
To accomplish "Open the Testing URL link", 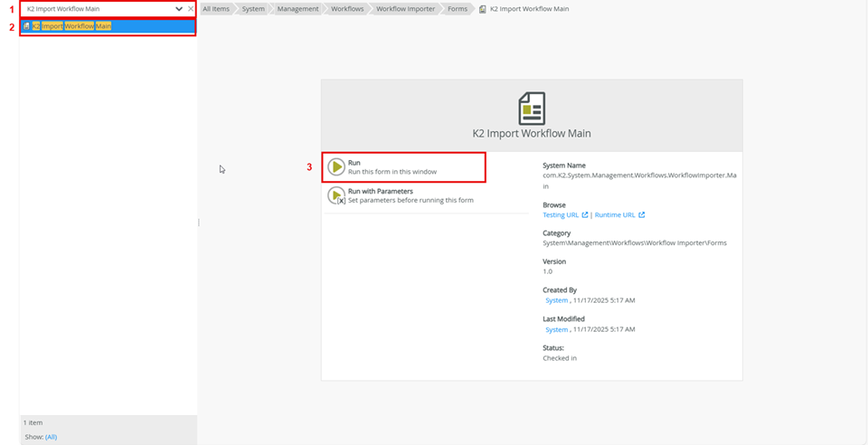I will (561, 215).
